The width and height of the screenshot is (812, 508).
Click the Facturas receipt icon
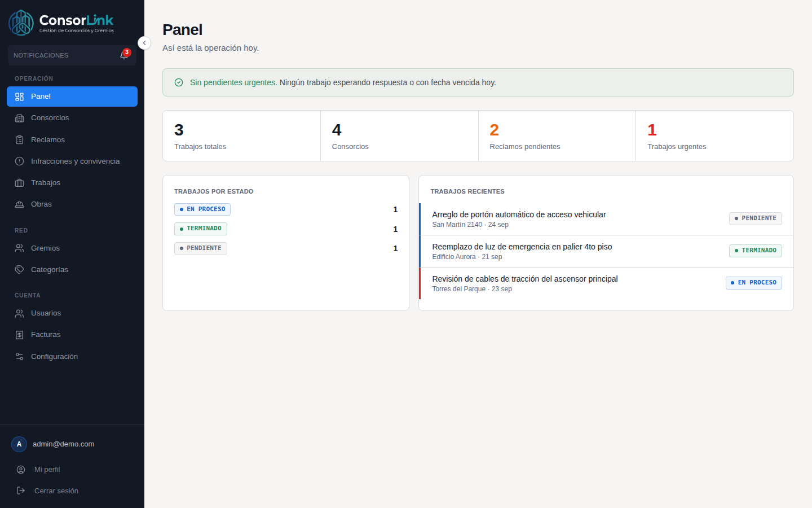[20, 335]
